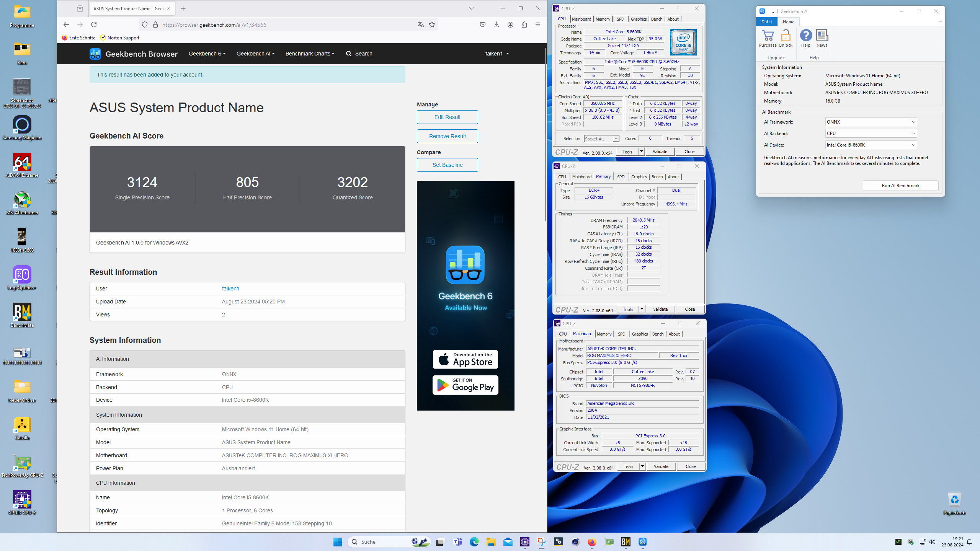
Task: Click Download on the App Store badge
Action: tap(465, 359)
